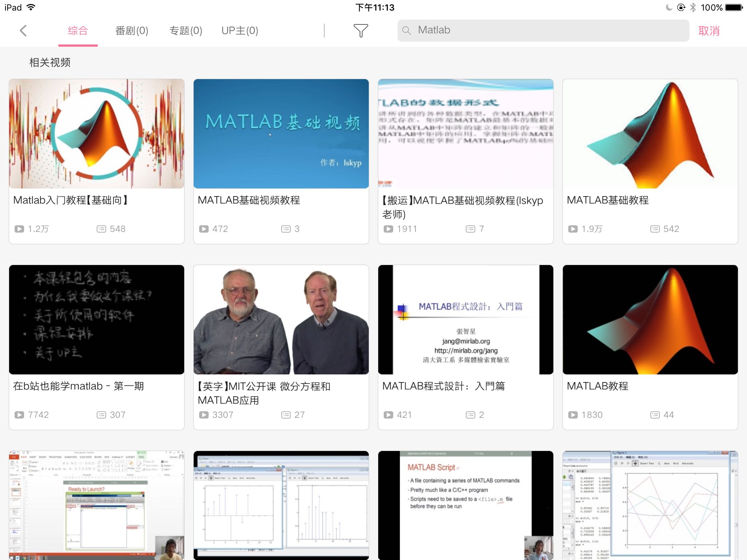Open the MATLAB Script slide thumbnail
This screenshot has width=747, height=560.
pyautogui.click(x=465, y=505)
